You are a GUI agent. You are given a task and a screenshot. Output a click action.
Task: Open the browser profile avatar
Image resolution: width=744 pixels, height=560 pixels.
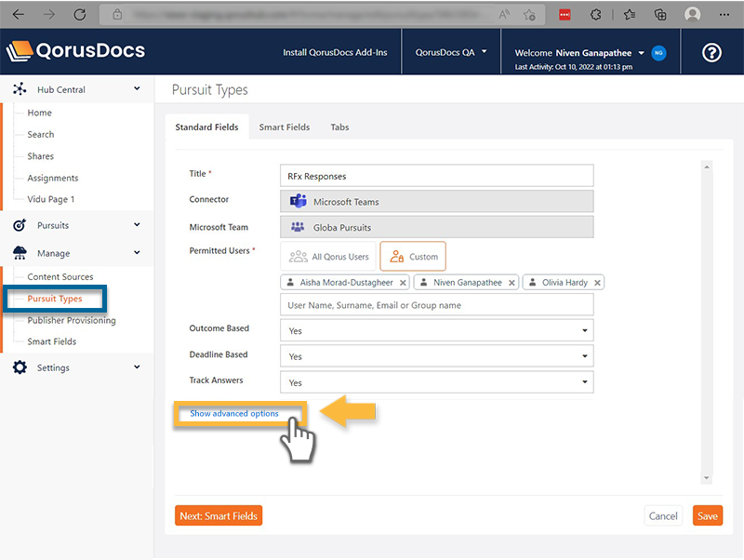pos(692,15)
